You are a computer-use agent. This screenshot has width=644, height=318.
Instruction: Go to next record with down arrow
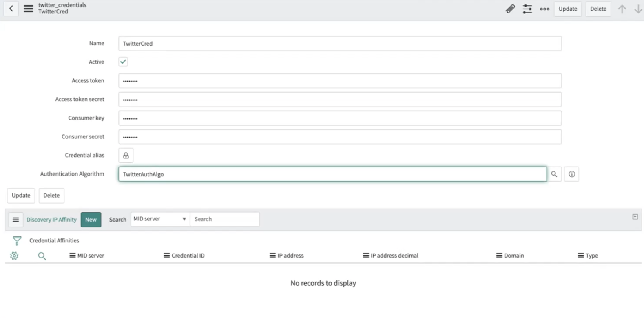click(638, 9)
